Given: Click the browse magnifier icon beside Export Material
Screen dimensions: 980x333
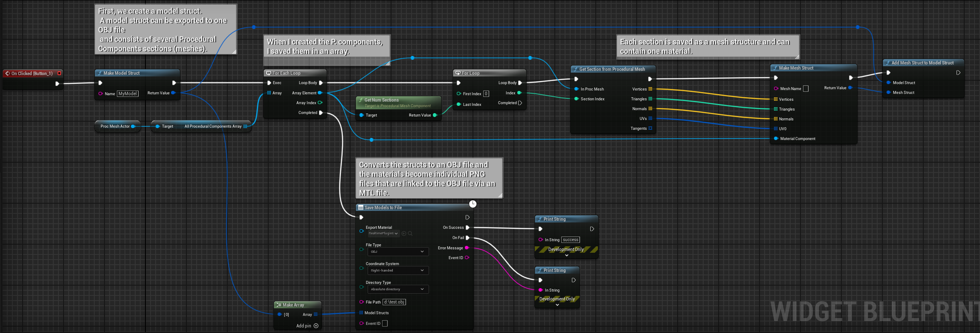Looking at the screenshot, I should (410, 234).
